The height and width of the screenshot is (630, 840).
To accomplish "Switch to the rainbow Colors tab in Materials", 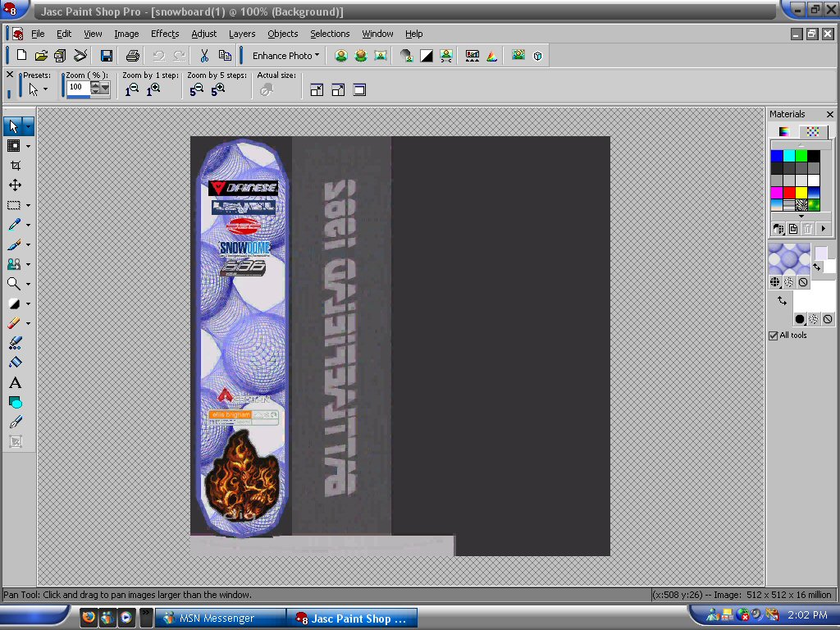I will point(784,131).
